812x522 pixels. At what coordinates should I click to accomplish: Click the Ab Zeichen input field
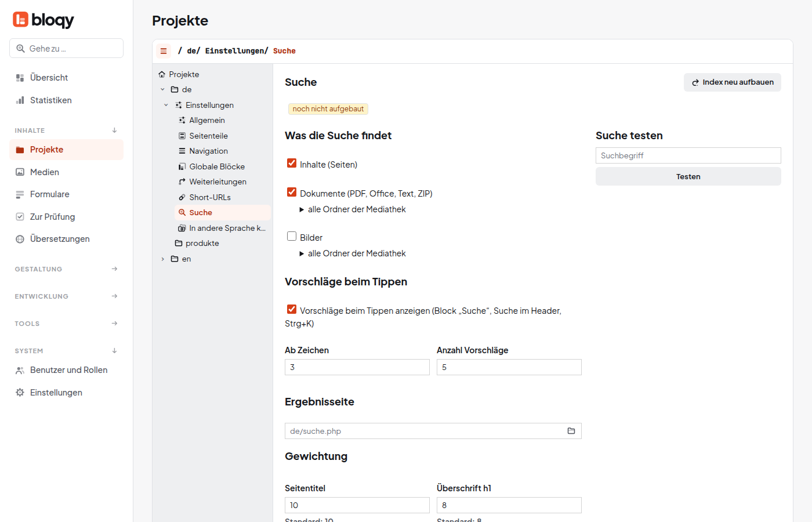357,367
